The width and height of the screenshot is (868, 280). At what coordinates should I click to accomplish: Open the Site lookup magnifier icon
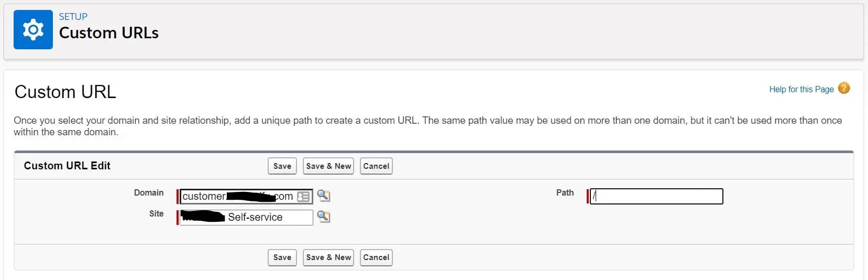coord(324,217)
